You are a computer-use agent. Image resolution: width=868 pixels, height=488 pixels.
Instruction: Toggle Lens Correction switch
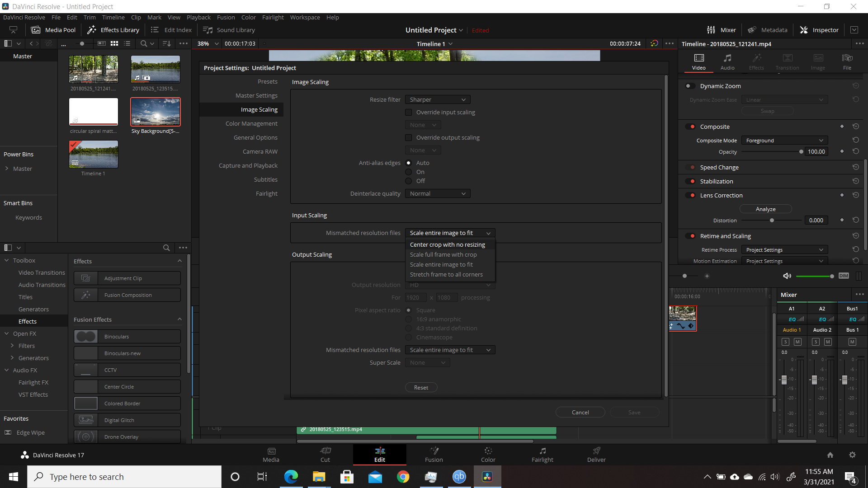point(690,195)
